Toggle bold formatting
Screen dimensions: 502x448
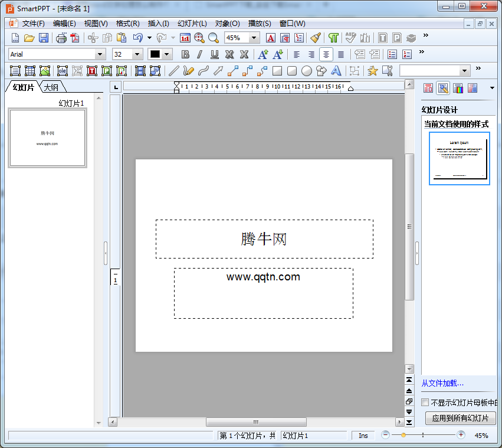coord(185,54)
